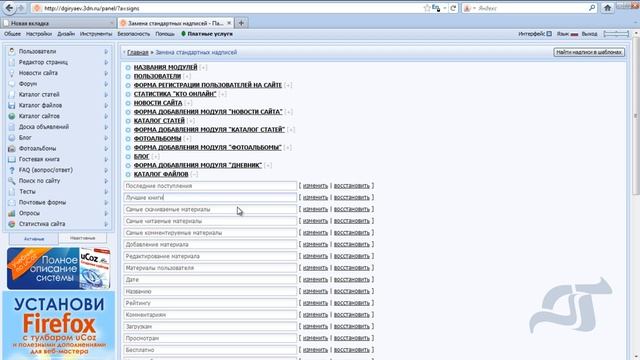Switch to the Новая вкладка tab
640x360 pixels.
click(x=58, y=23)
